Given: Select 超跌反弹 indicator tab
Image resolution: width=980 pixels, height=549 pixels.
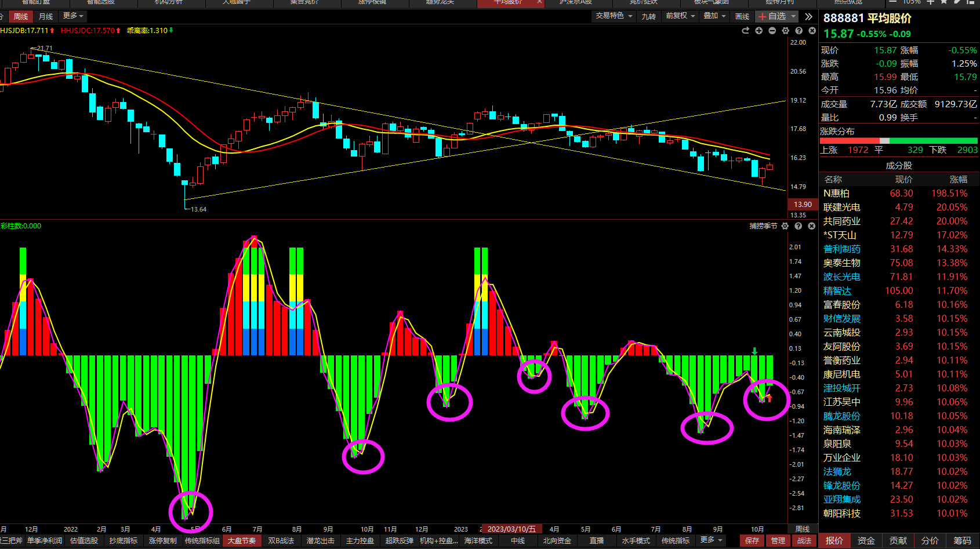Looking at the screenshot, I should coord(400,540).
